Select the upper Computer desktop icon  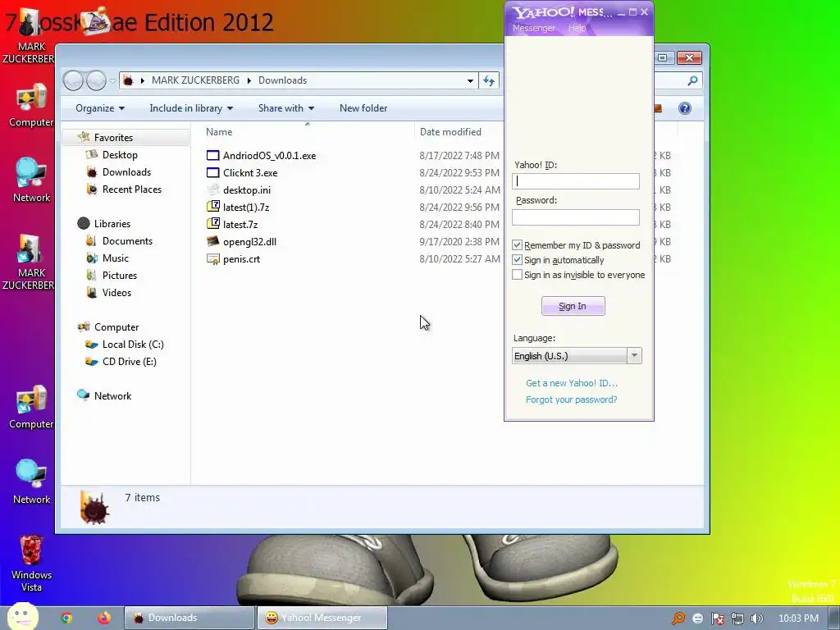coord(31,98)
